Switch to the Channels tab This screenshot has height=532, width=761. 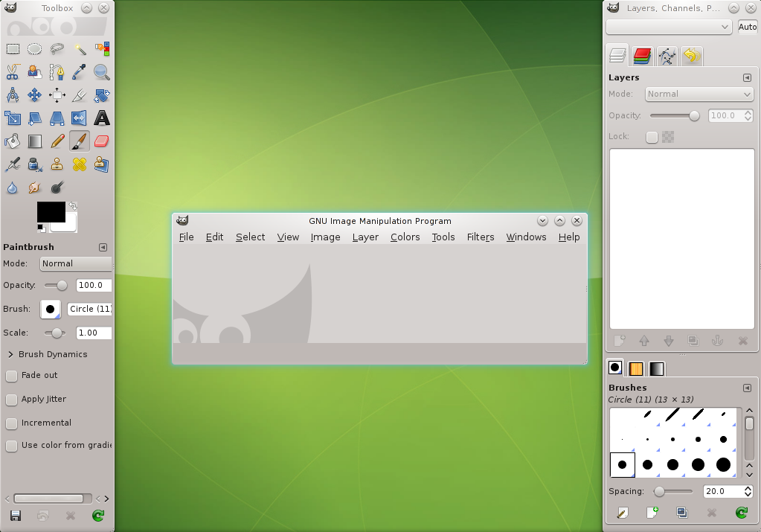pos(642,56)
